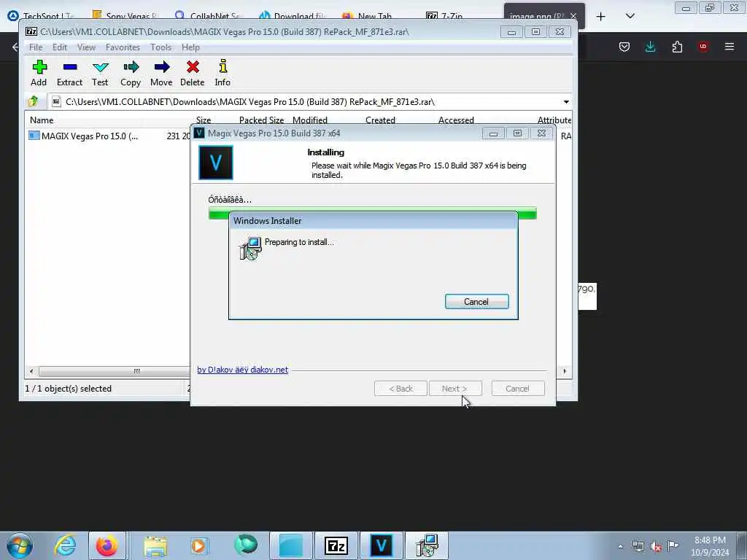Show hidden system tray icons
The width and height of the screenshot is (747, 560).
tap(620, 546)
